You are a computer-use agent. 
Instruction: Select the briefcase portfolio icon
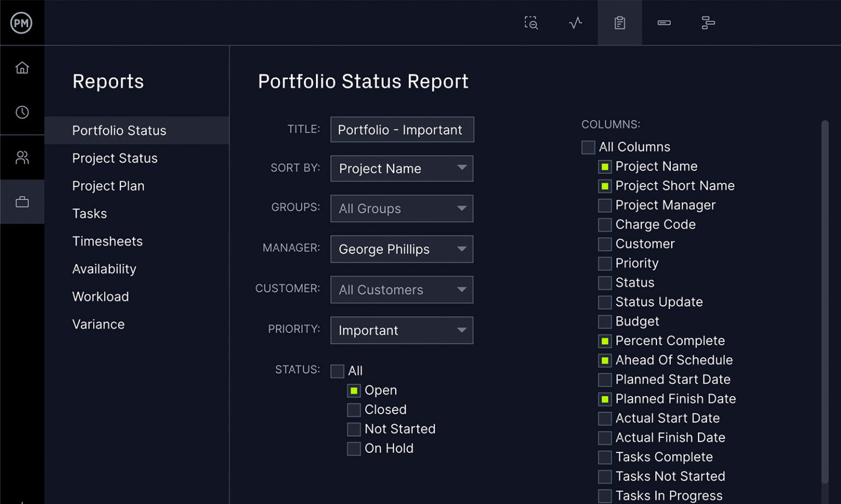(22, 202)
